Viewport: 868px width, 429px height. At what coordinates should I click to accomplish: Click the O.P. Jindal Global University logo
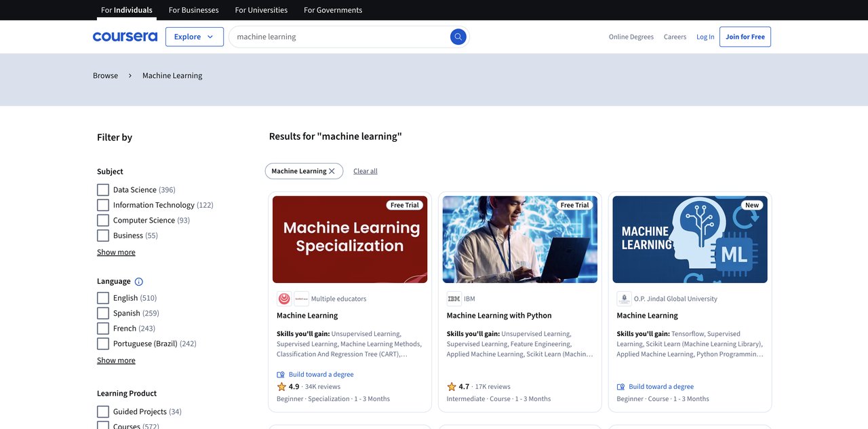pyautogui.click(x=625, y=299)
